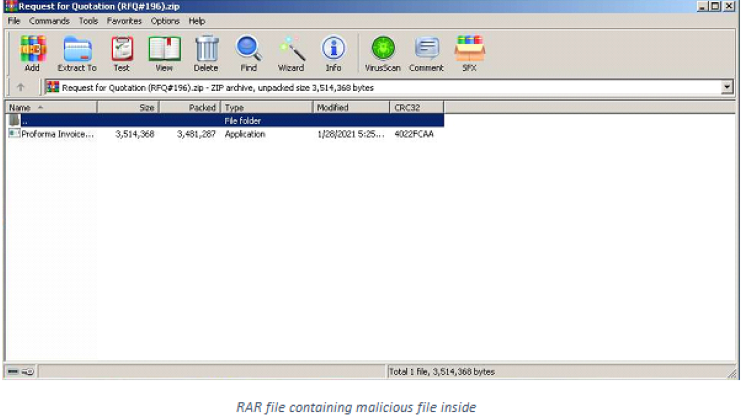Viewport: 750px width, 416px height.
Task: Click the 1/28/2021 modified date cell
Action: coord(351,134)
